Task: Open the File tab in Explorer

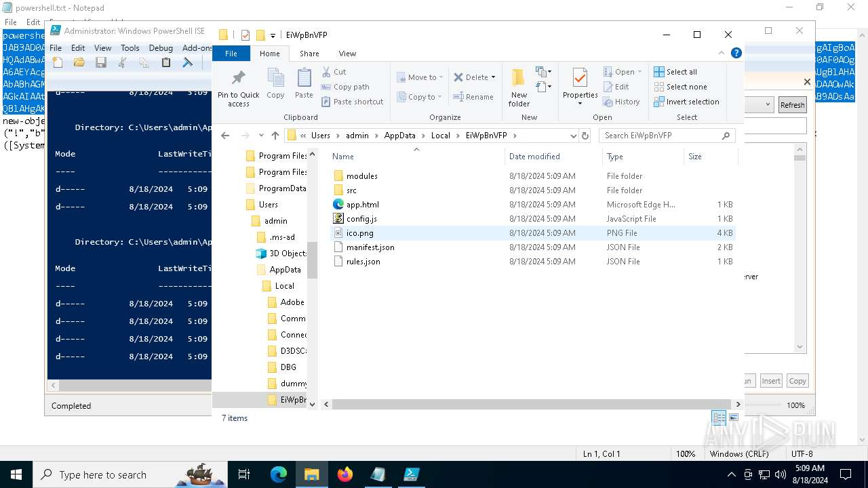Action: click(231, 54)
